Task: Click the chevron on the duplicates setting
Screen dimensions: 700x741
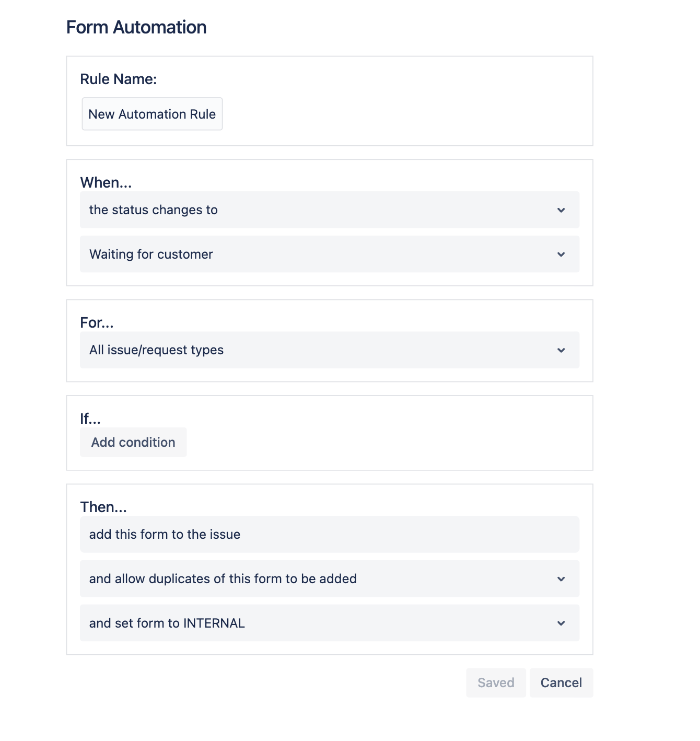Action: (562, 578)
